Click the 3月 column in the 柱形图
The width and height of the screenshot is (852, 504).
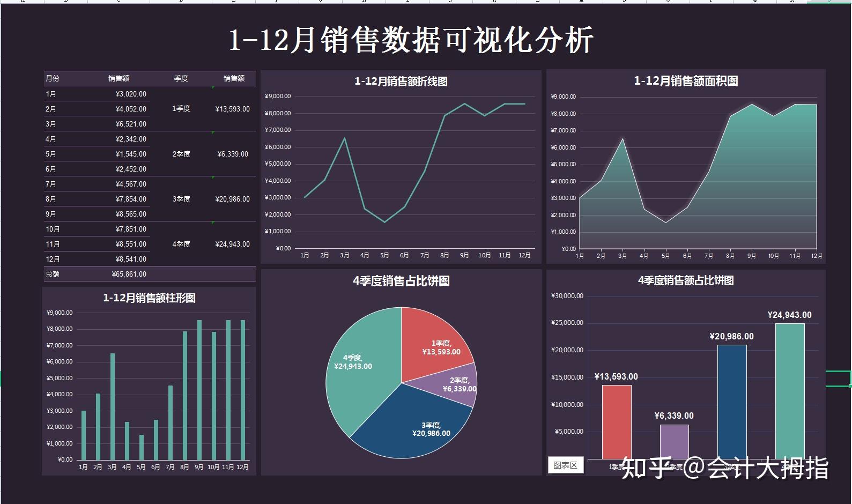(113, 406)
